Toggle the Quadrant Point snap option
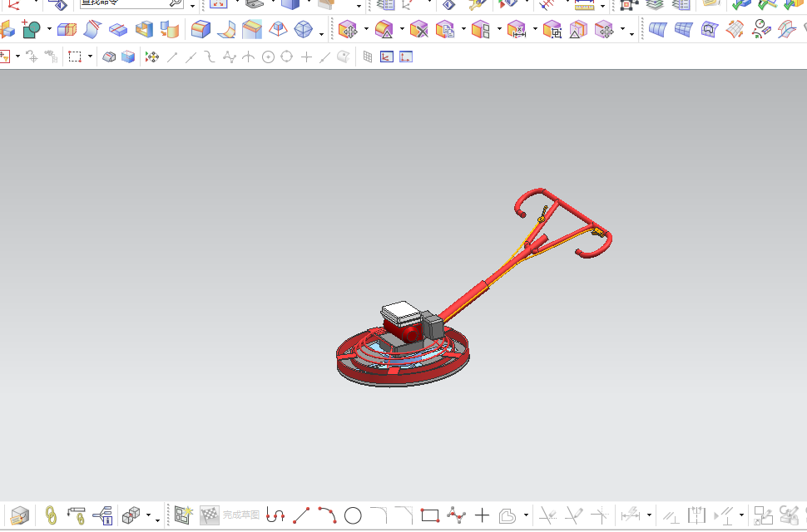807x532 pixels. pyautogui.click(x=287, y=57)
